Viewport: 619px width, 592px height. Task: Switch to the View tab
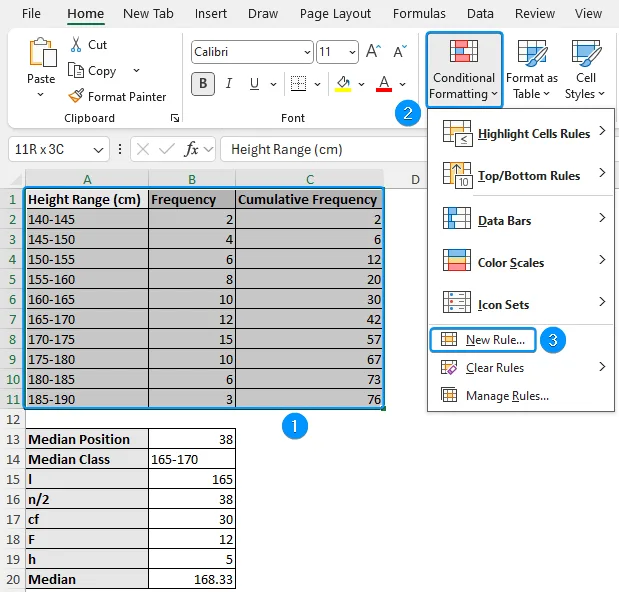coord(588,14)
